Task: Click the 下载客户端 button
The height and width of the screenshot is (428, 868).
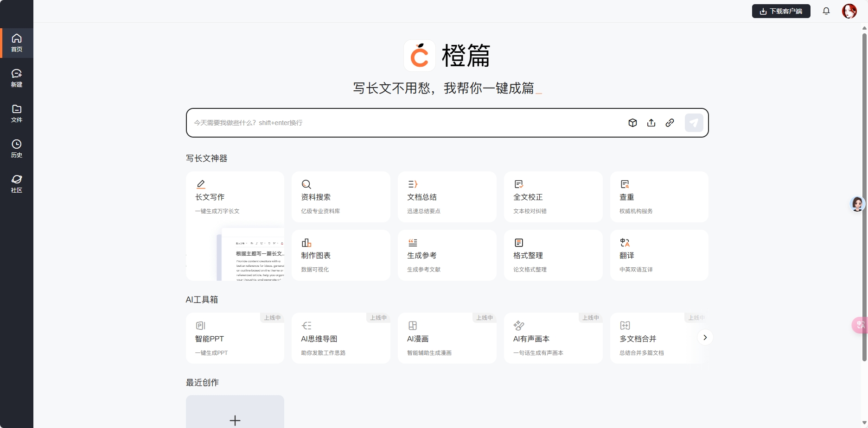Action: point(781,11)
